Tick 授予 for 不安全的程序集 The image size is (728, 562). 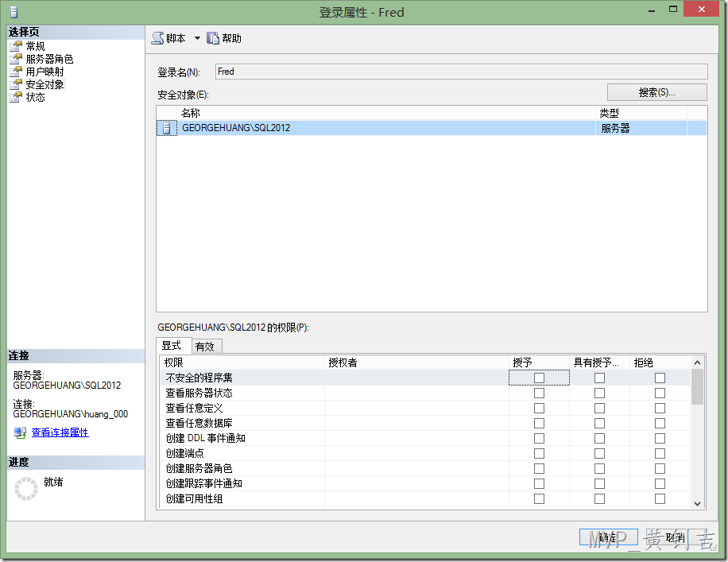pyautogui.click(x=539, y=378)
